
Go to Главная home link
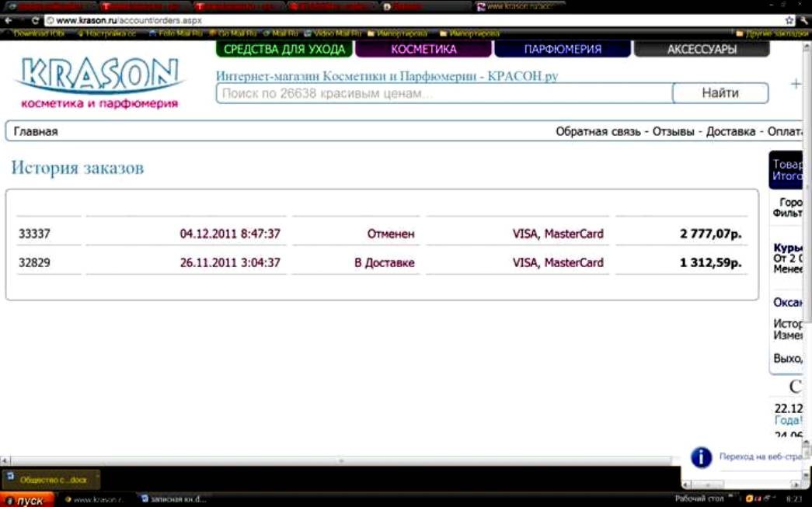click(x=36, y=131)
